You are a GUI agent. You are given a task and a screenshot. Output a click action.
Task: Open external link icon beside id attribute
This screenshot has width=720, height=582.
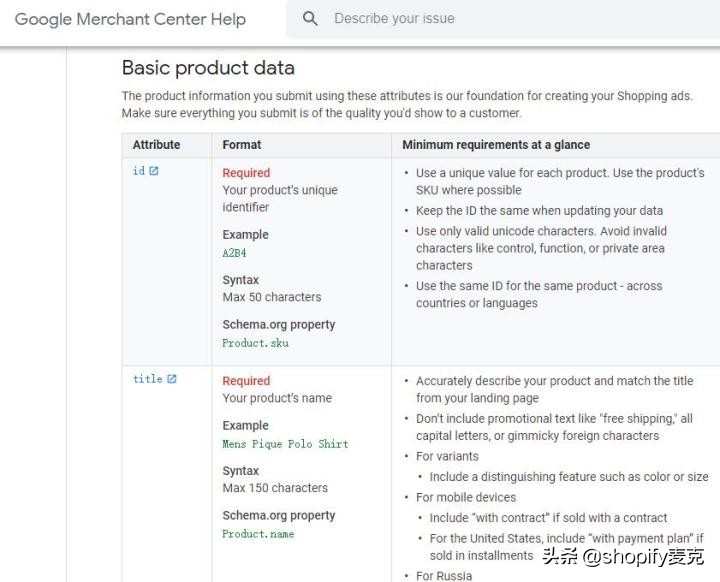pos(154,171)
